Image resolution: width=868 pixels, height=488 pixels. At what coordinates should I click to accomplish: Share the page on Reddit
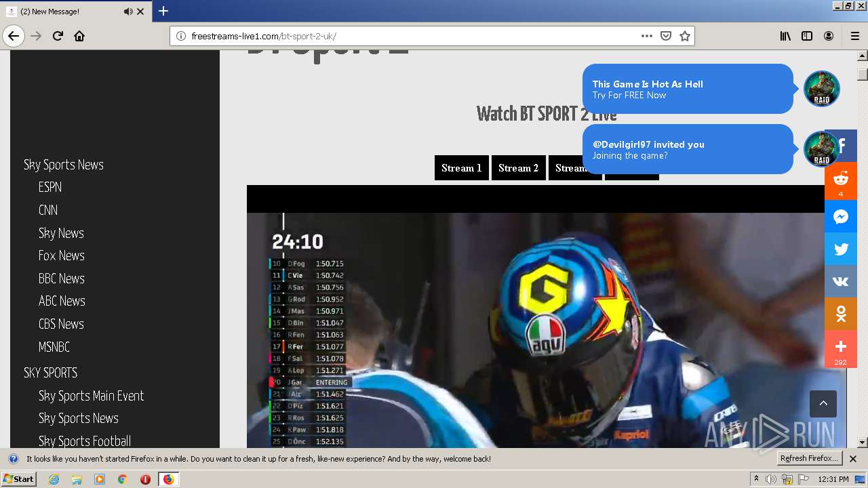pos(841,181)
